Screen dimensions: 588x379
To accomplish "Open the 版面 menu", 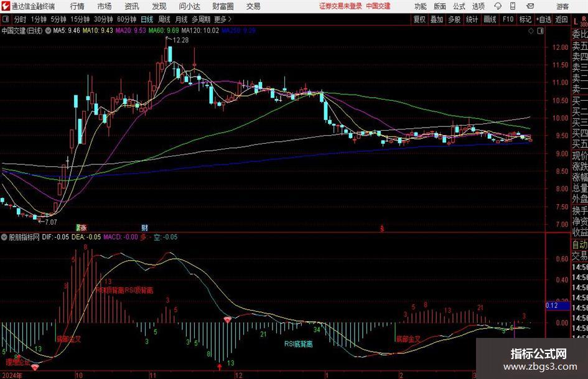I will 440,6.
